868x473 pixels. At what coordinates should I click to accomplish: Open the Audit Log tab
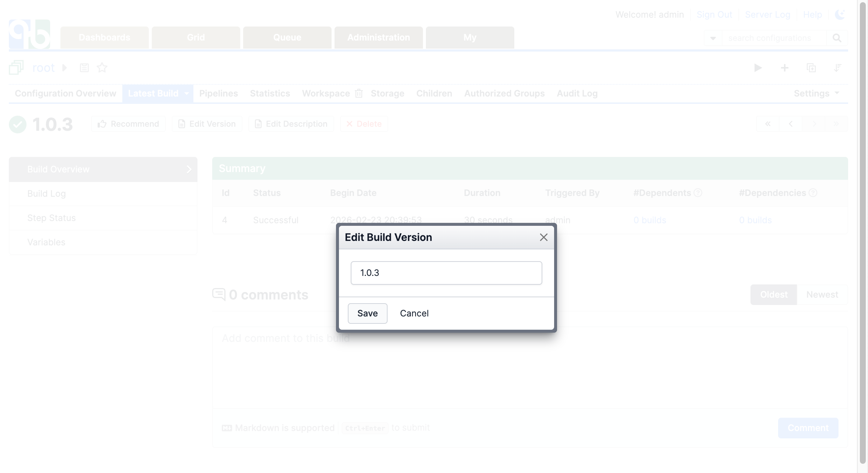pyautogui.click(x=577, y=94)
